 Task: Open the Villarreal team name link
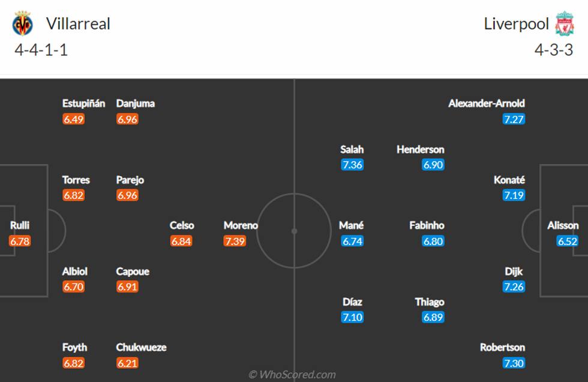click(78, 24)
